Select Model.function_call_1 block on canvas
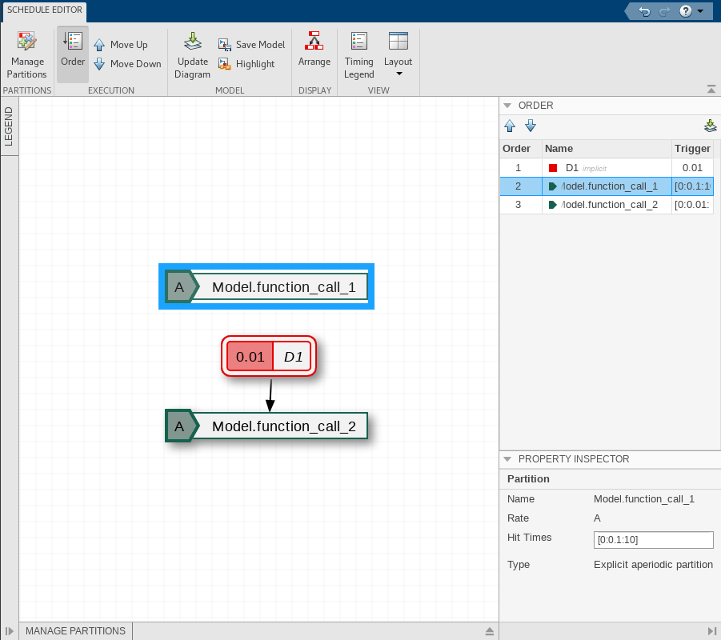This screenshot has height=640, width=721. (x=267, y=287)
